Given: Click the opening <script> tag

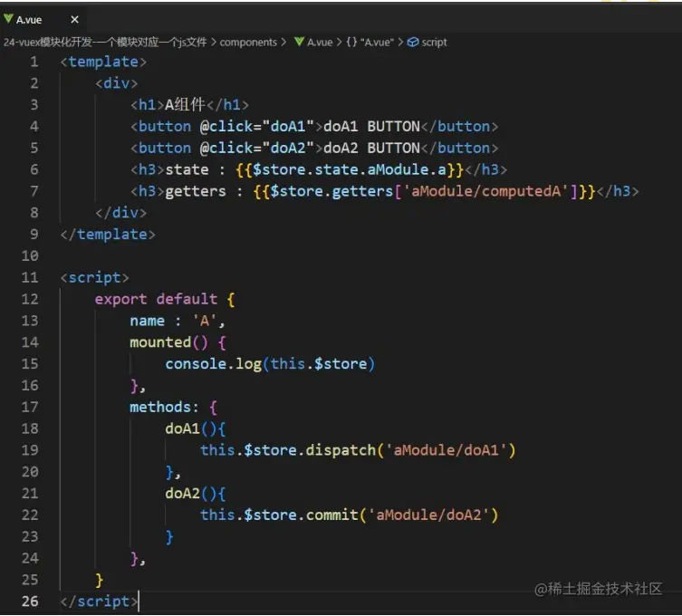Looking at the screenshot, I should point(95,277).
